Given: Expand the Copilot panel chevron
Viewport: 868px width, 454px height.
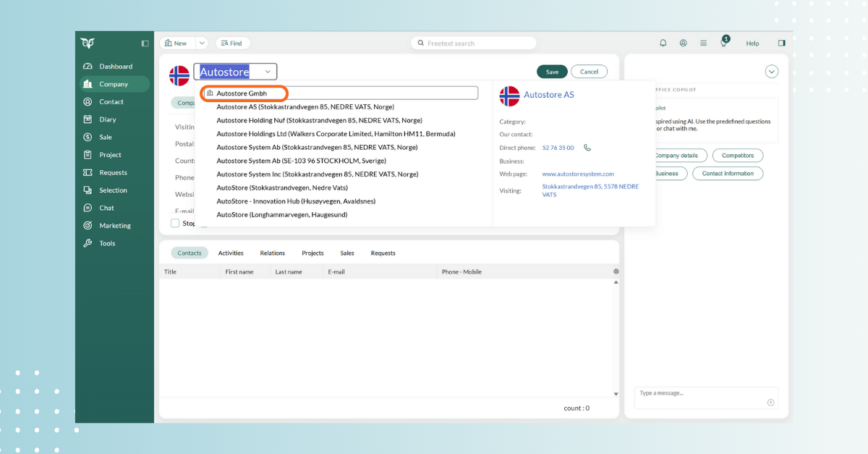Looking at the screenshot, I should tap(772, 72).
